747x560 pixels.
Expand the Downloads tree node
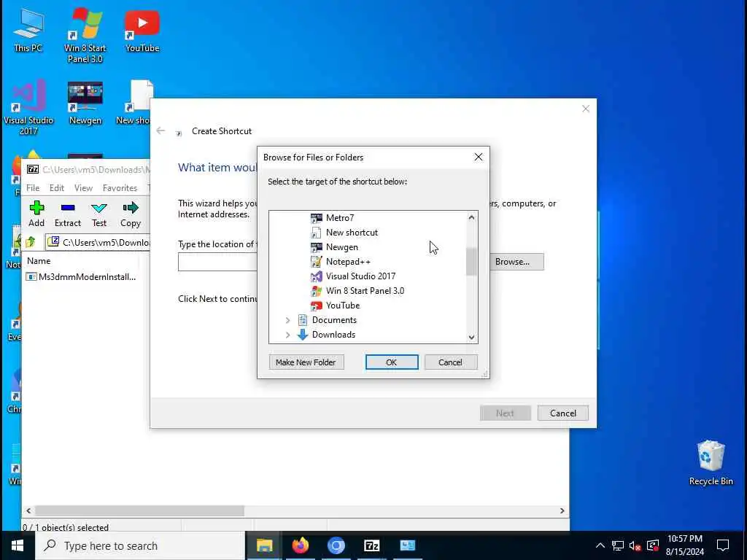point(287,335)
